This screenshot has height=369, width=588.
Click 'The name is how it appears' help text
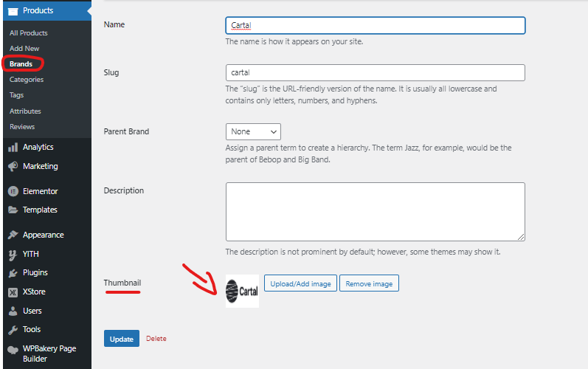pyautogui.click(x=294, y=41)
